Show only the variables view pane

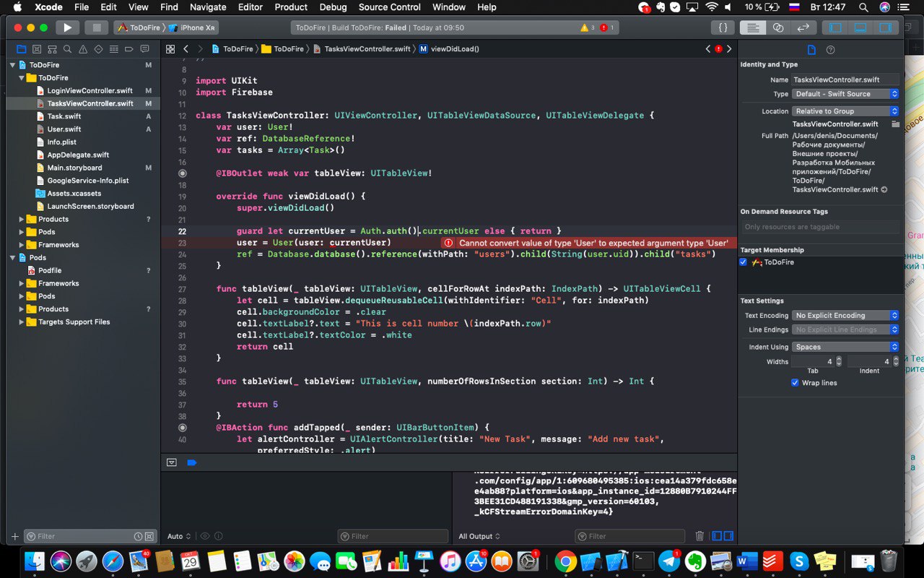[x=717, y=536]
